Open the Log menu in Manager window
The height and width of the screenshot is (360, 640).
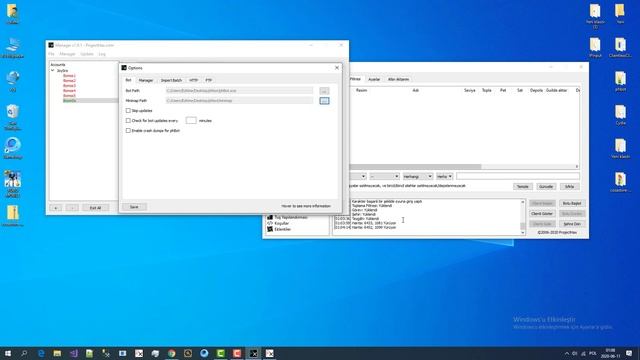[x=102, y=54]
